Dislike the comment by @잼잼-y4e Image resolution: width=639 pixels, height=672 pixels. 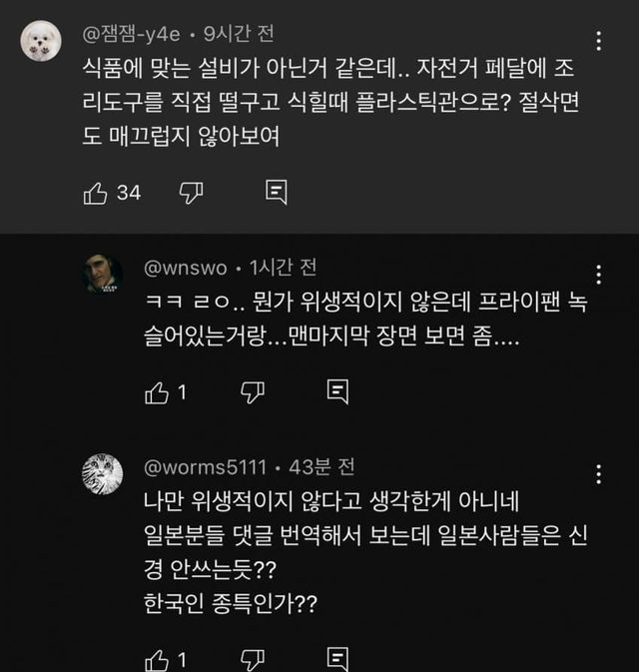click(x=190, y=193)
